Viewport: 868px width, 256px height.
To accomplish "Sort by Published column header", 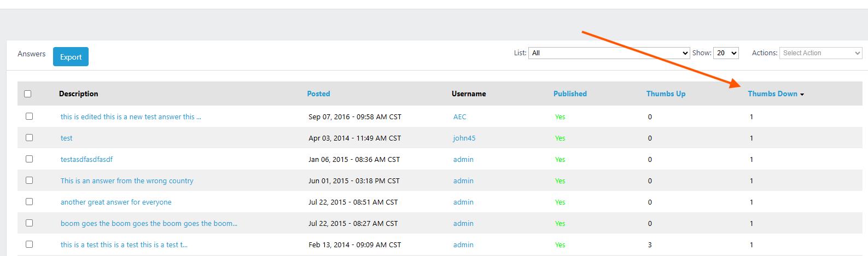I will point(570,94).
